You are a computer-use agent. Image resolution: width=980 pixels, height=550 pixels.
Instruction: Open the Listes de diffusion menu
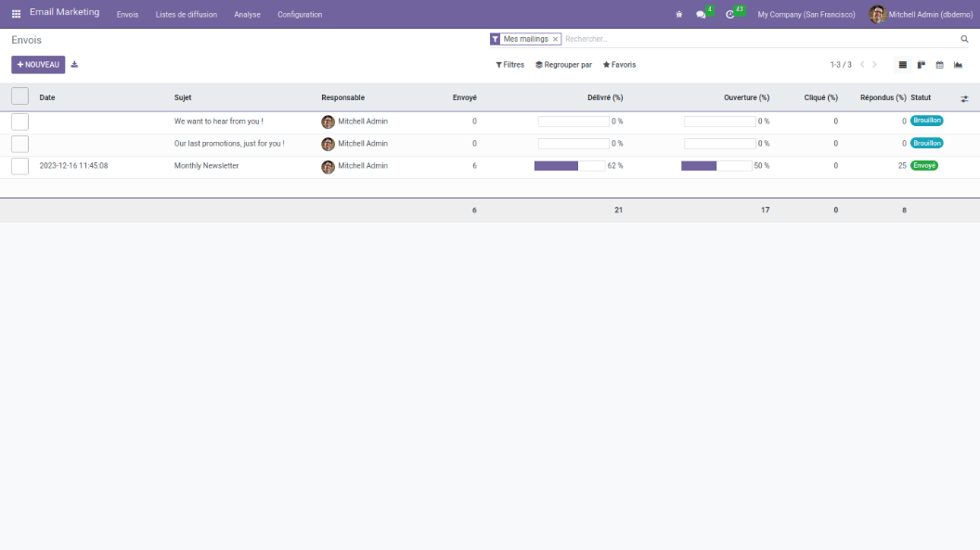186,15
